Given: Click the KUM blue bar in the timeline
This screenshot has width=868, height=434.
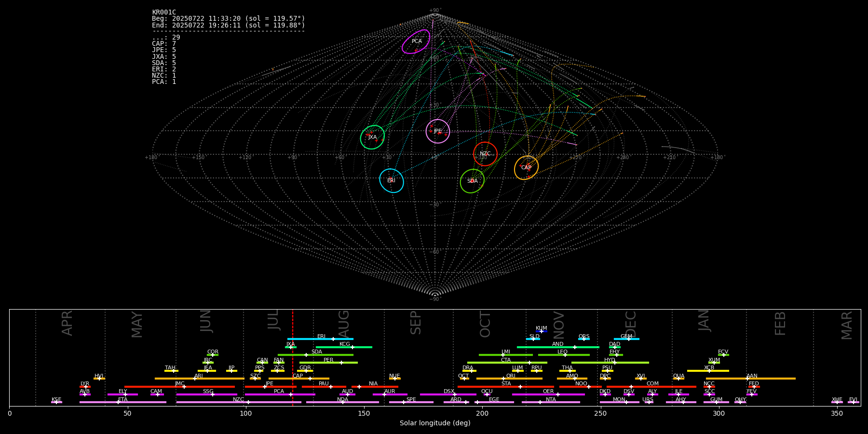Looking at the screenshot, I should point(542,331).
